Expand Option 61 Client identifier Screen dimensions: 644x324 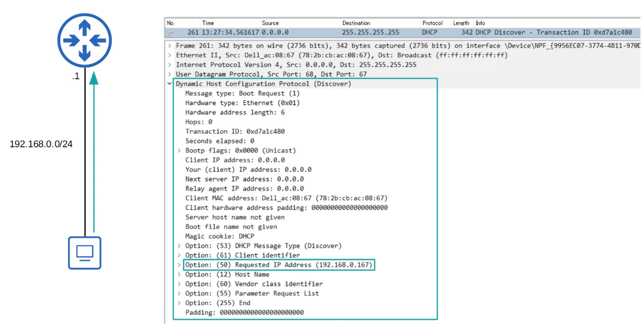179,255
